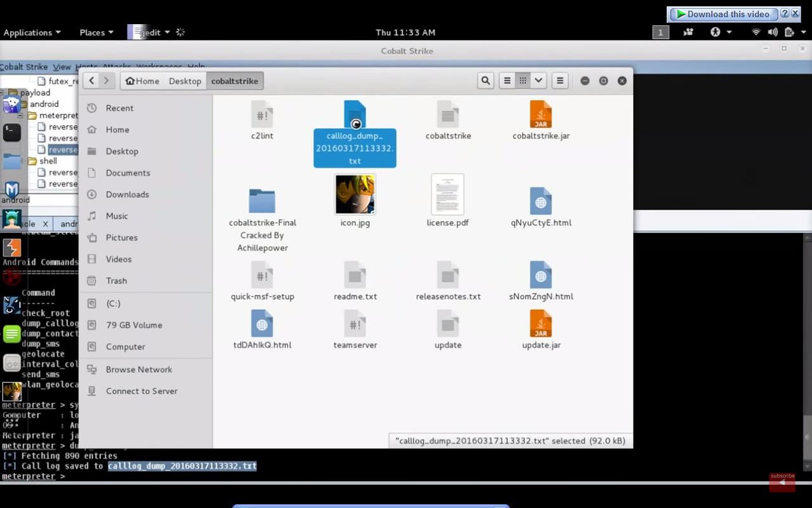Switch to list view in file manager
Screen dimensions: 812x508
click(507, 81)
